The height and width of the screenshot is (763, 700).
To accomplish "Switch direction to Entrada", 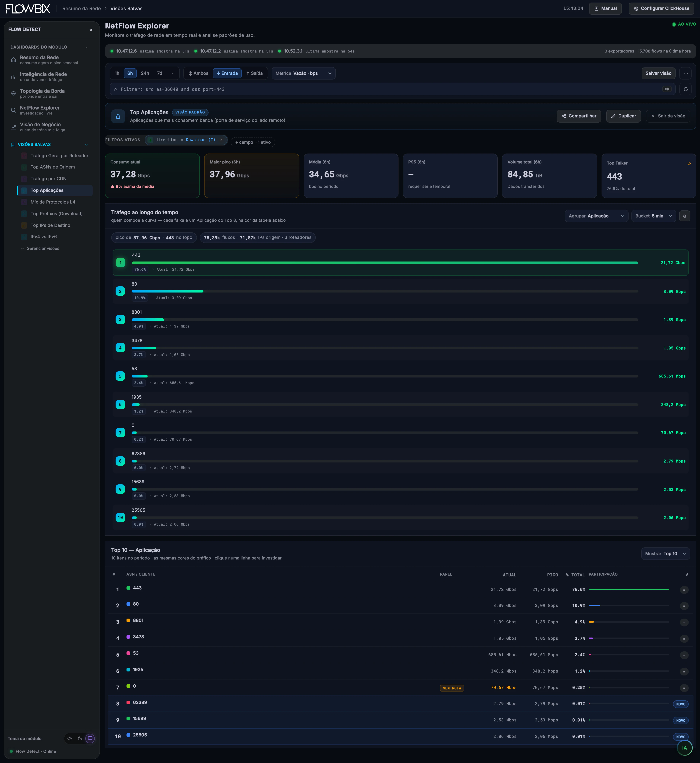I will (x=227, y=73).
